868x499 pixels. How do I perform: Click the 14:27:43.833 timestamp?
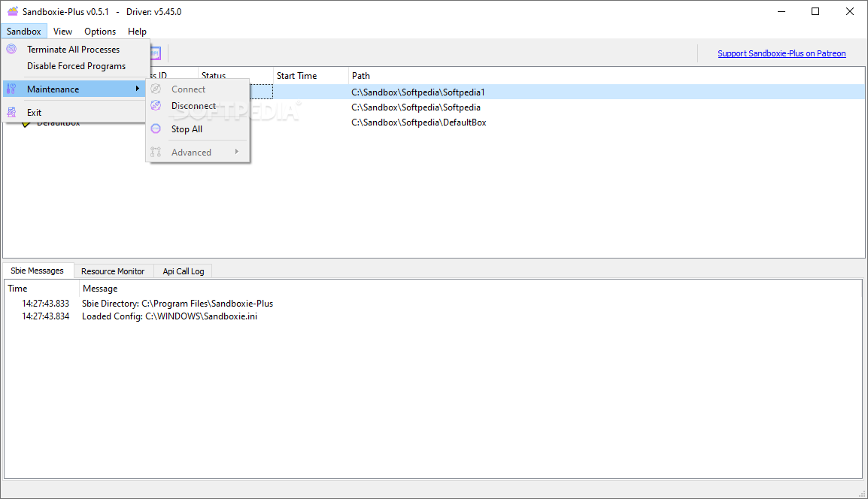pyautogui.click(x=45, y=304)
